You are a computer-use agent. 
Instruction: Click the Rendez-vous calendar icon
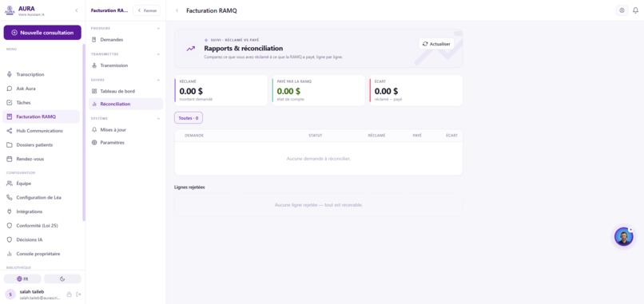point(10,159)
